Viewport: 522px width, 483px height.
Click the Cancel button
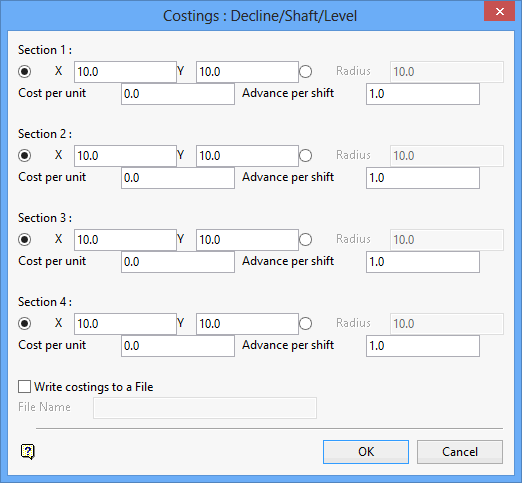pyautogui.click(x=460, y=452)
